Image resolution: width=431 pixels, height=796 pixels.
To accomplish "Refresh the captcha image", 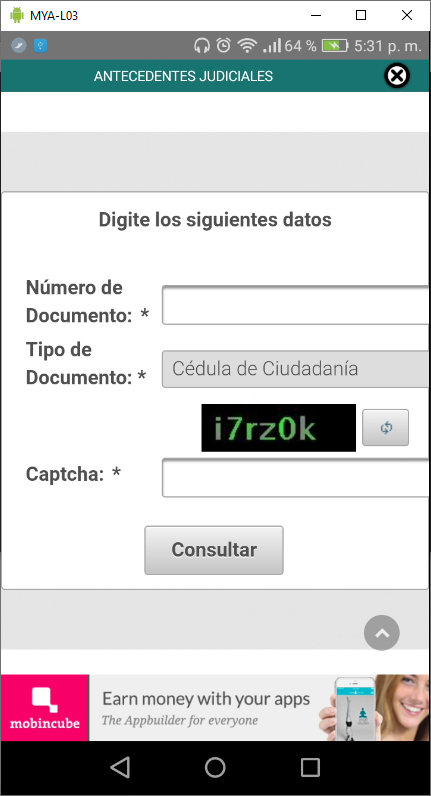I will tap(385, 428).
